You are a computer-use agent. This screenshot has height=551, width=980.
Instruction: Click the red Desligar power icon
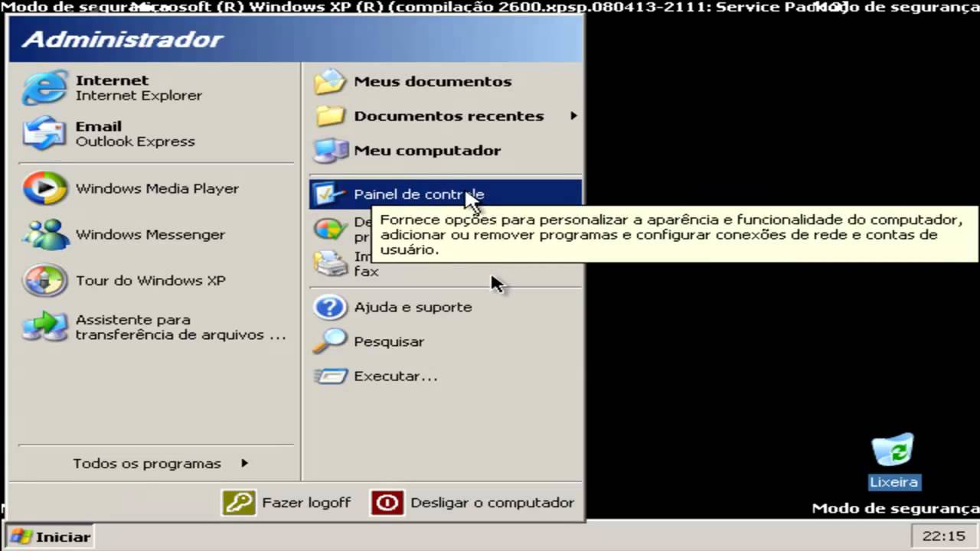387,503
